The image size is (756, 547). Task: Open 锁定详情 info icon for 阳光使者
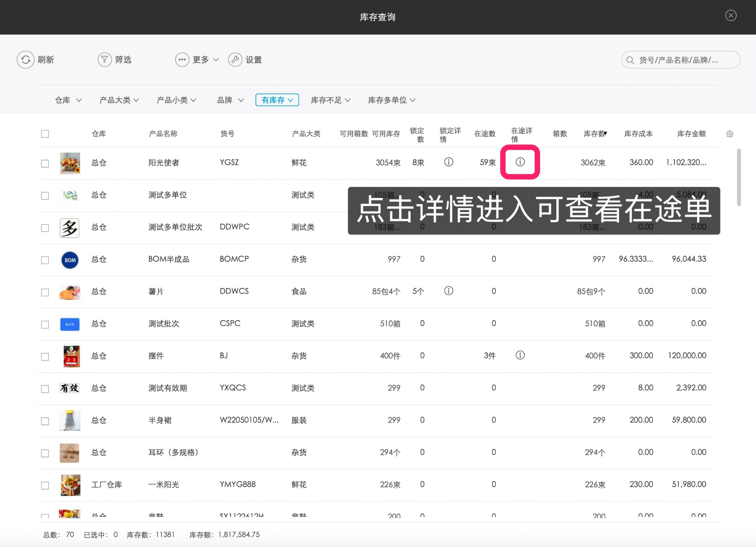click(x=449, y=162)
